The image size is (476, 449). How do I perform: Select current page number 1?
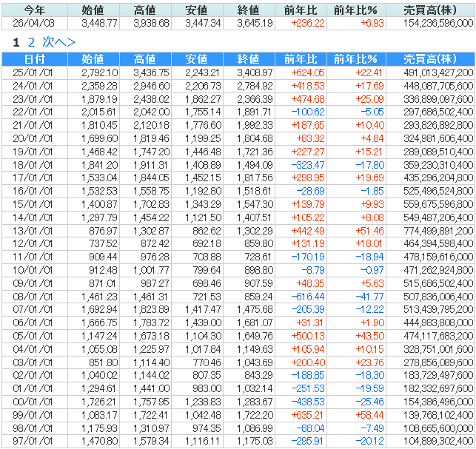[x=16, y=42]
